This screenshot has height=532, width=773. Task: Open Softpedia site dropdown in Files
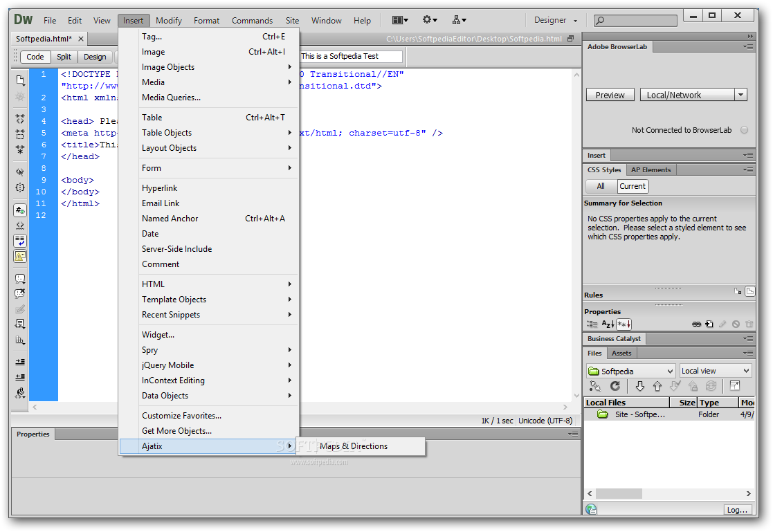tap(630, 371)
